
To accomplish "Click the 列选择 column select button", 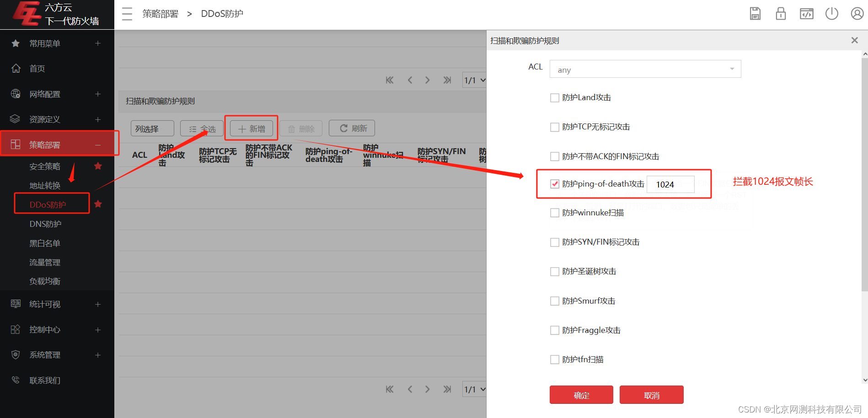I will [x=152, y=129].
